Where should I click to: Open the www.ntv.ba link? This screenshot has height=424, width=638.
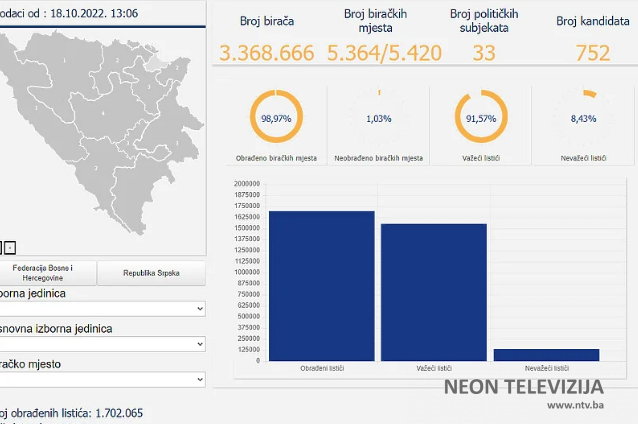[574, 406]
